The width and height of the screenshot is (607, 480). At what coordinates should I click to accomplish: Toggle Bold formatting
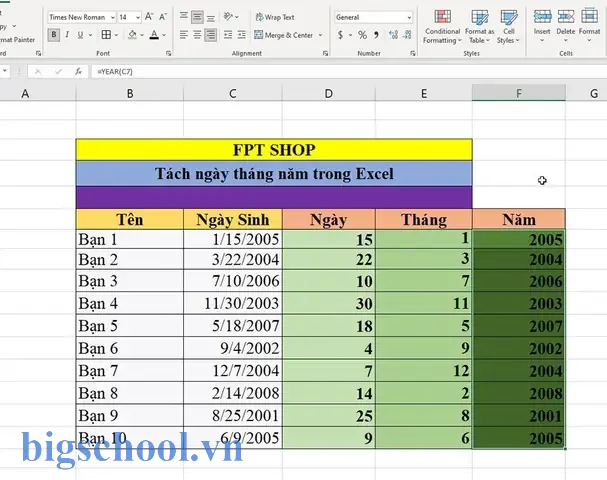coord(54,35)
